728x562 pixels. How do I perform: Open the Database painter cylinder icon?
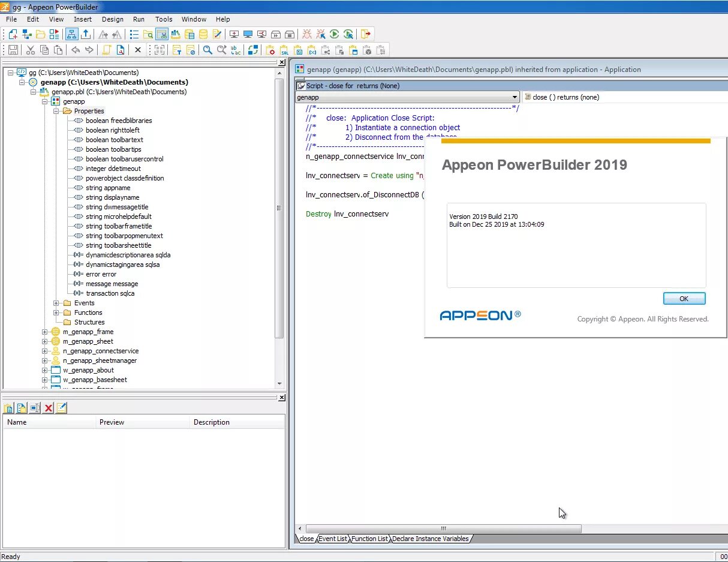pos(204,34)
